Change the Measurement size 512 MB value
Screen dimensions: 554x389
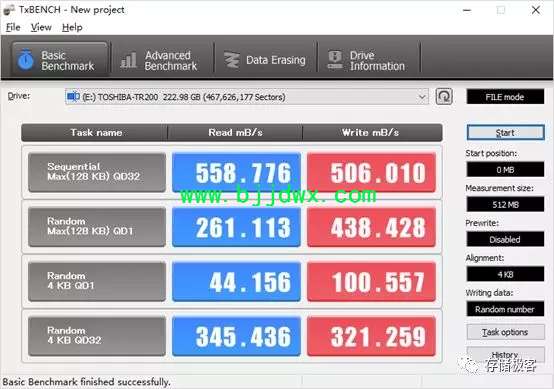505,205
